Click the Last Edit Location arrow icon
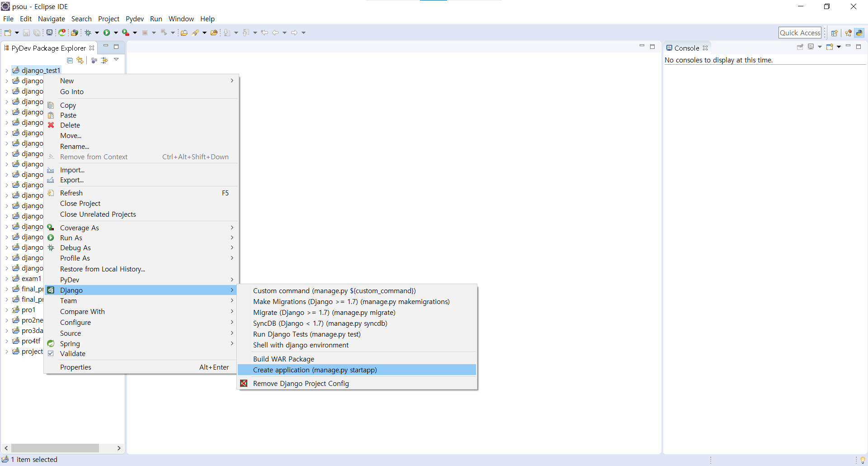 point(265,33)
